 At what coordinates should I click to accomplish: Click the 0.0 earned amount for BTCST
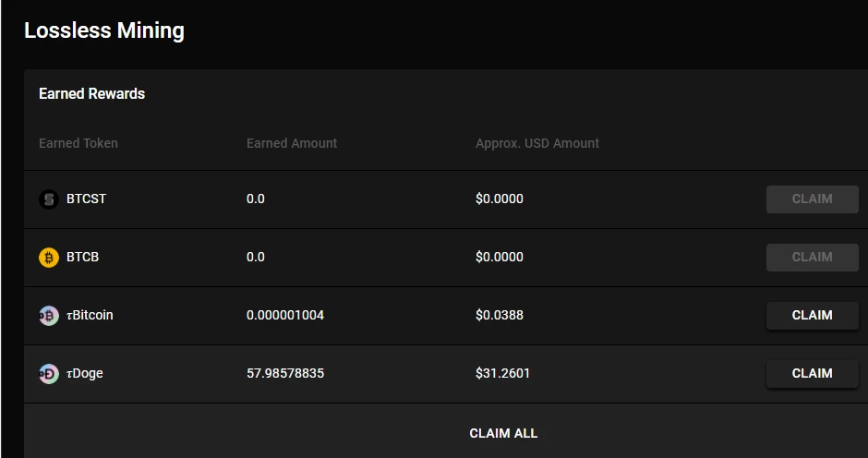(255, 199)
